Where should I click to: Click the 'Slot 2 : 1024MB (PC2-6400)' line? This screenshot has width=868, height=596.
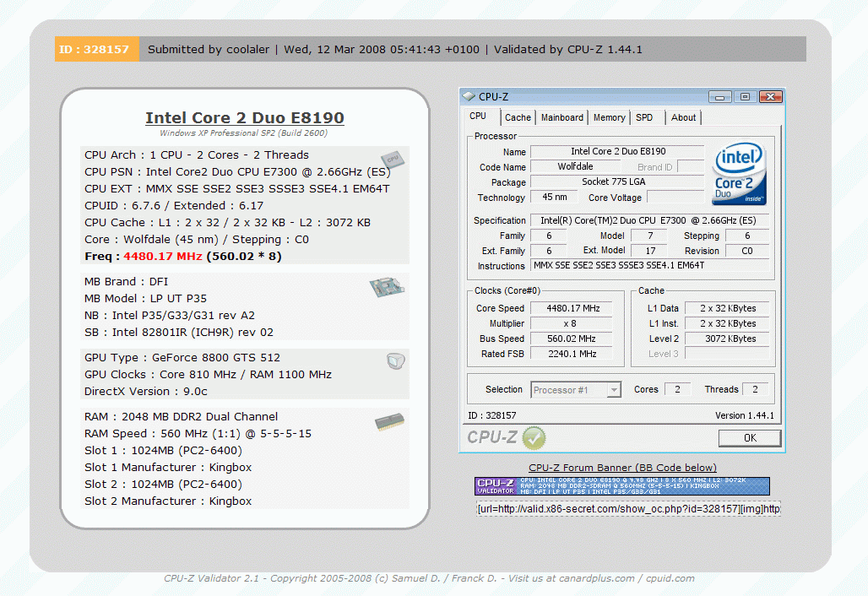tap(163, 485)
